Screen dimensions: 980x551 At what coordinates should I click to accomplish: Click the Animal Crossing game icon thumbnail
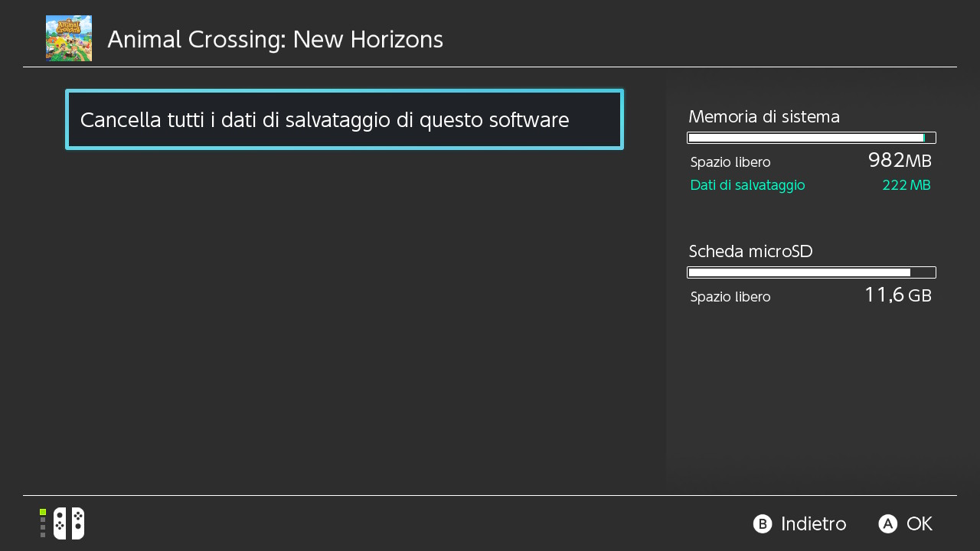point(69,38)
